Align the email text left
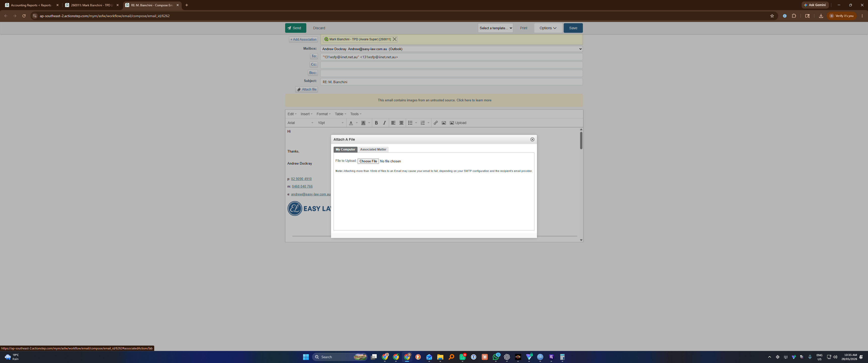868x363 pixels. [393, 123]
